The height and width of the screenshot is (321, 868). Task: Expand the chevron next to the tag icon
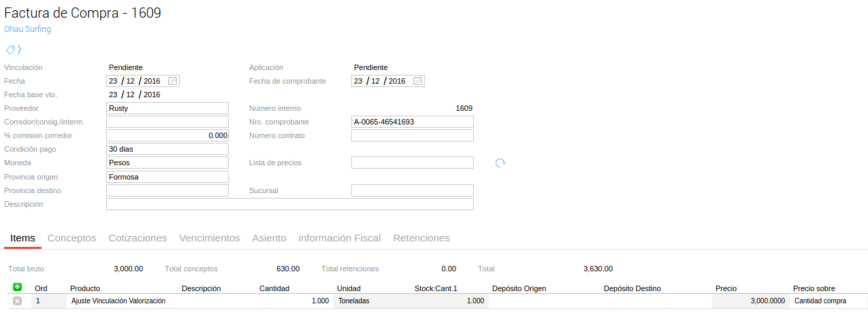pyautogui.click(x=20, y=49)
